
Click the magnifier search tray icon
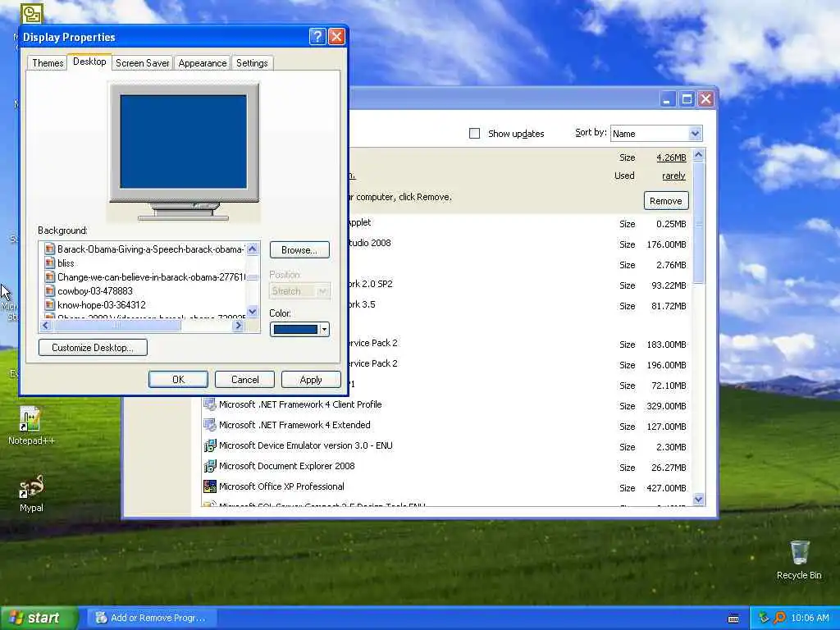779,618
